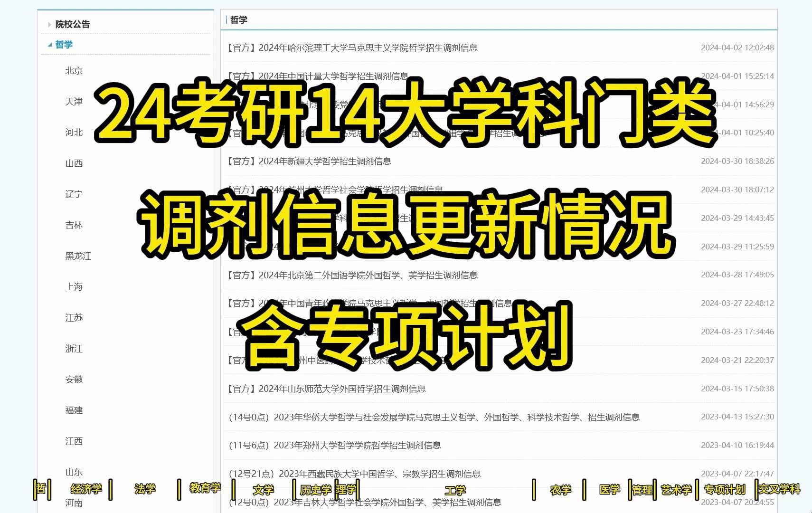Filter by 江苏 province

[74, 318]
